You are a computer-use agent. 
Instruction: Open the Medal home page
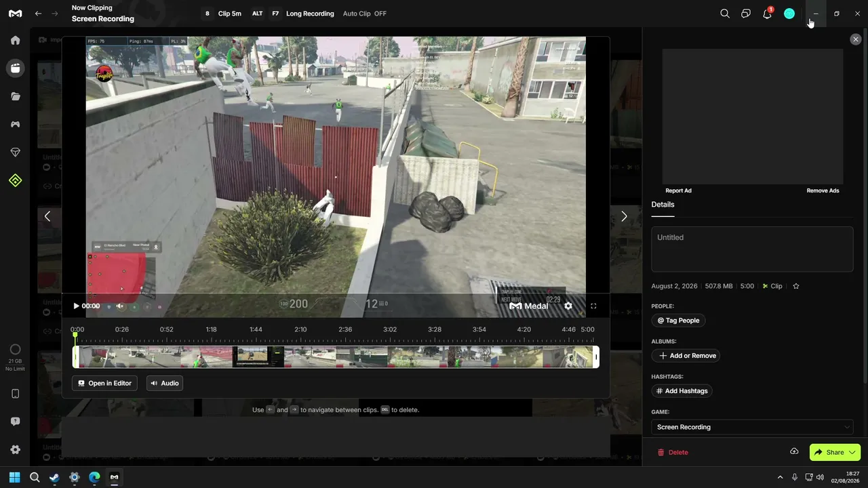pyautogui.click(x=15, y=40)
